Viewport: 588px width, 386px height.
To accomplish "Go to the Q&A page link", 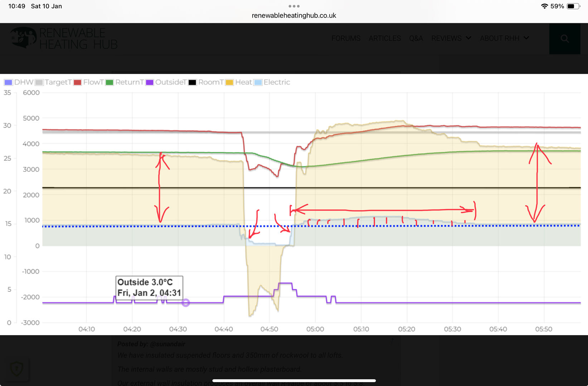I will tap(416, 38).
